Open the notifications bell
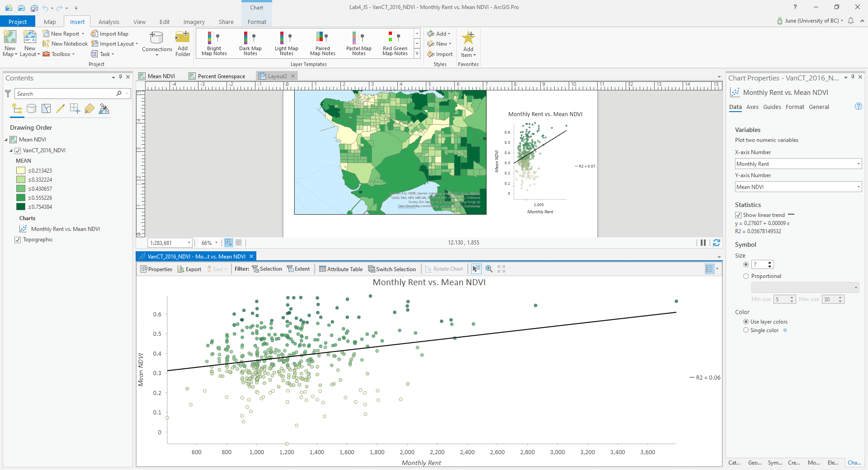868x470 pixels. click(851, 21)
